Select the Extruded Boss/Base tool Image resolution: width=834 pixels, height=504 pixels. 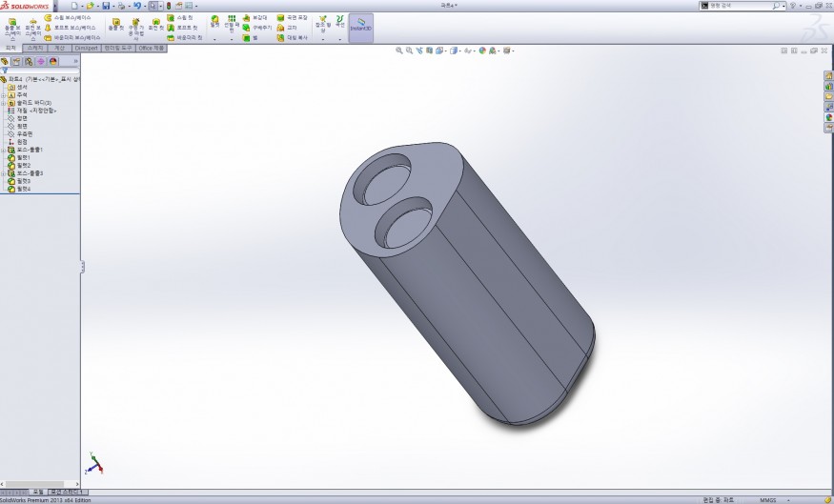(x=11, y=26)
